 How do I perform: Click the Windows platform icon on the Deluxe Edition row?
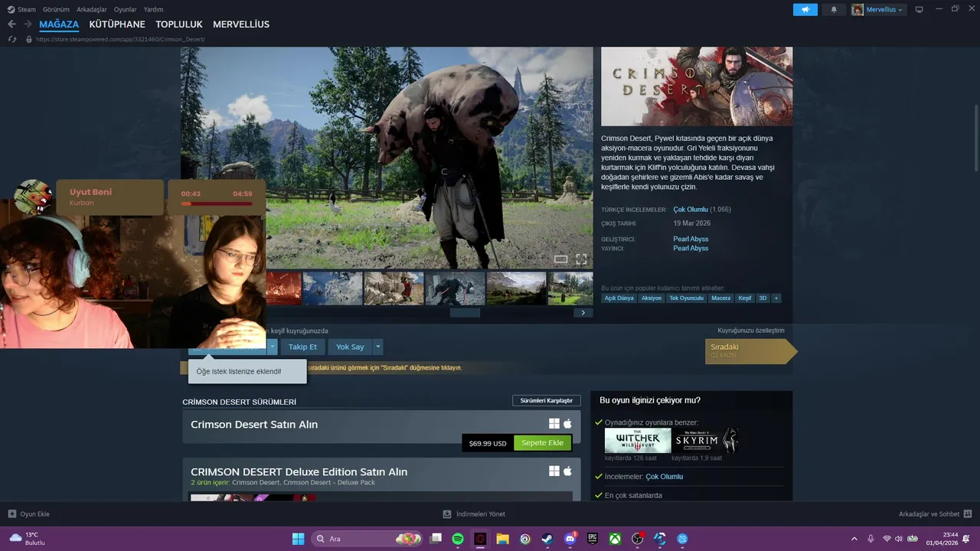[x=554, y=471]
